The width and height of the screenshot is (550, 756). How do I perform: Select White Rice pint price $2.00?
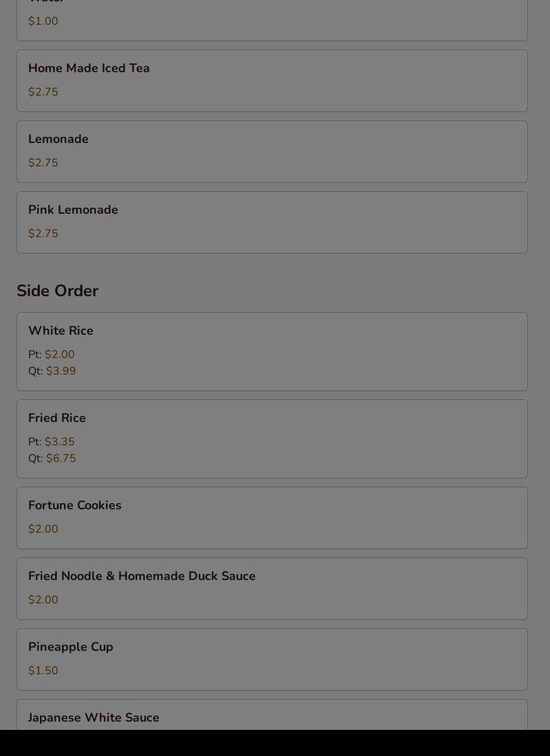[x=59, y=355]
